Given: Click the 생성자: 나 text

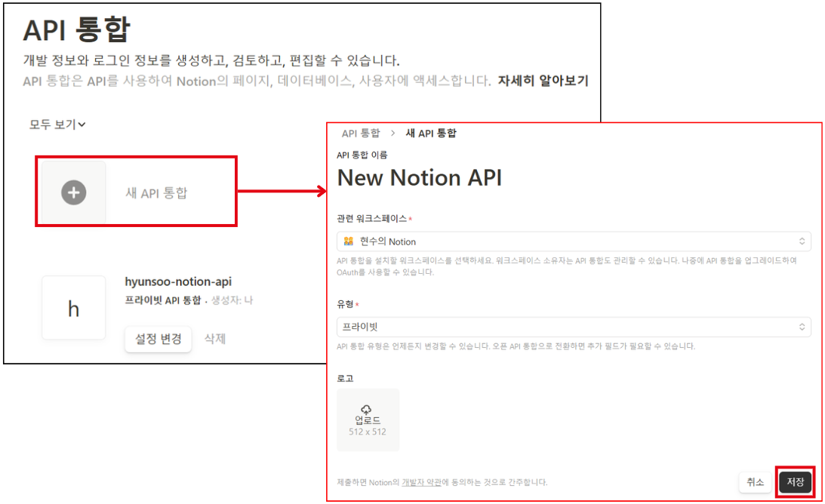Looking at the screenshot, I should (232, 300).
